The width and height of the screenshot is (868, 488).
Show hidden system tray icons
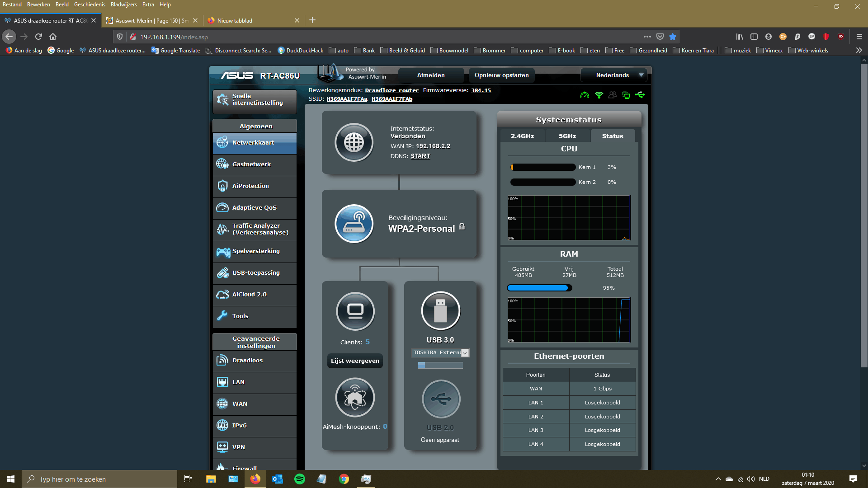click(x=718, y=479)
